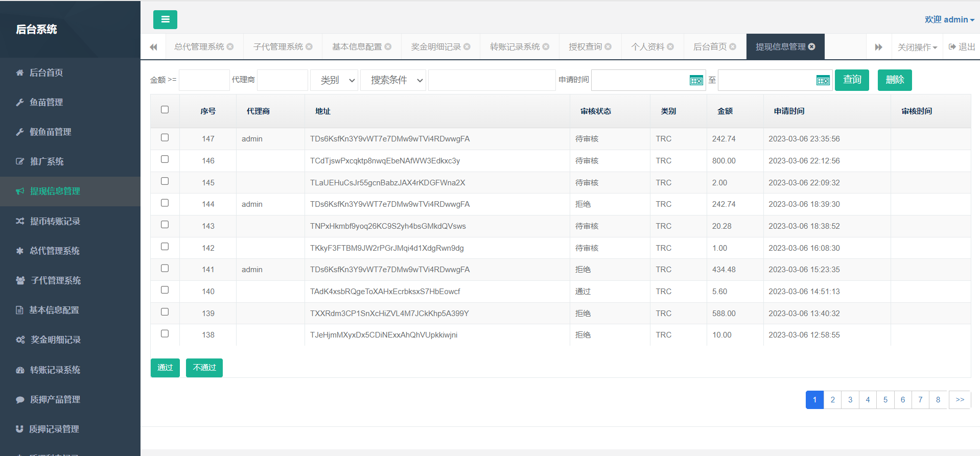
Task: Expand the 关闭操作 dropdown menu
Action: [x=917, y=47]
